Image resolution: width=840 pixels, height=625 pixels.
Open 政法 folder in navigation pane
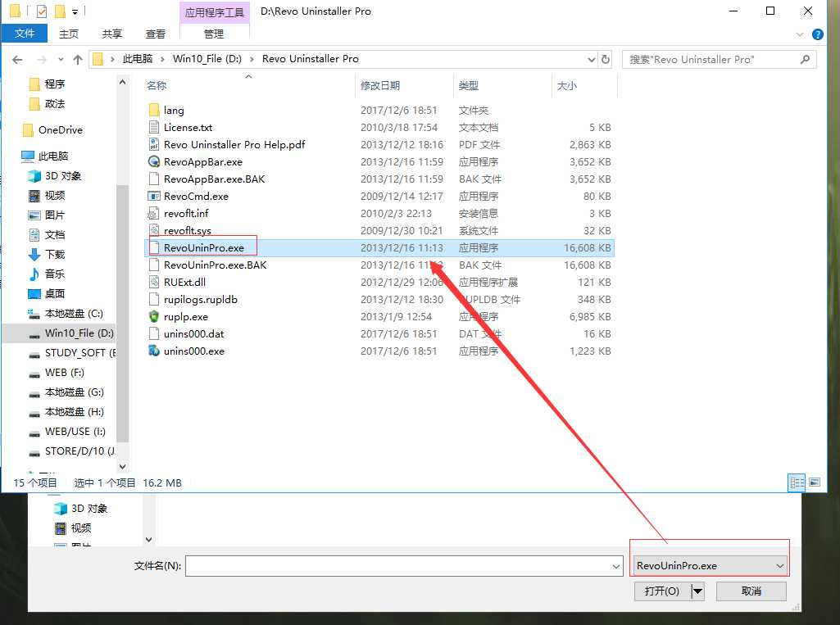coord(53,104)
